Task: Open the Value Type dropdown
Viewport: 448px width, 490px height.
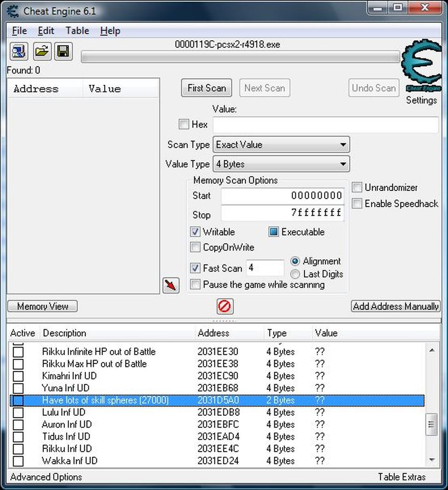Action: click(x=281, y=164)
